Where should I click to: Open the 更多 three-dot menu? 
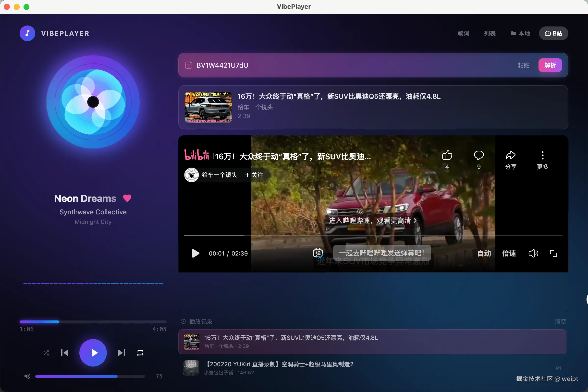click(542, 155)
